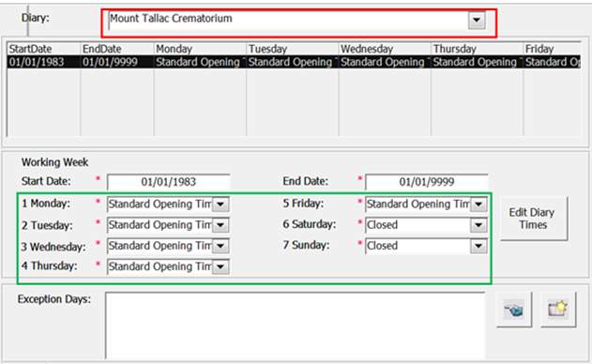This screenshot has width=592, height=364.
Task: Click the Tuesday Standard Opening grid cell
Action: click(x=292, y=62)
